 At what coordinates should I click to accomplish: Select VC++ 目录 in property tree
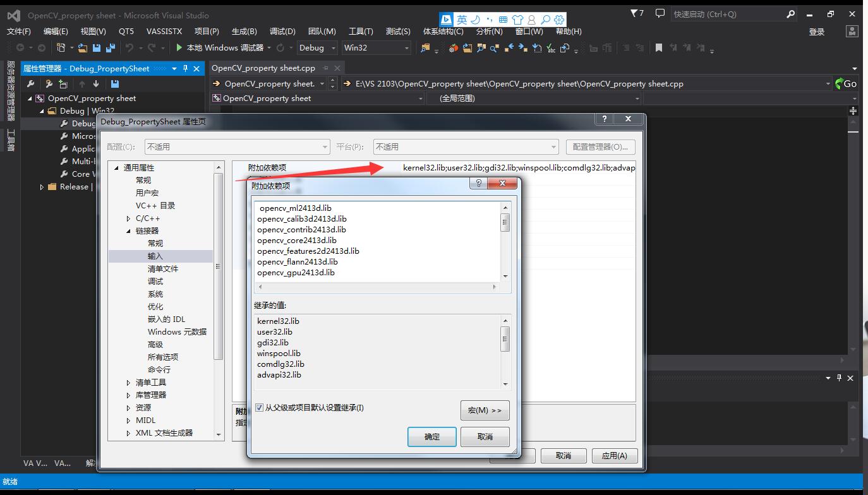(x=155, y=206)
